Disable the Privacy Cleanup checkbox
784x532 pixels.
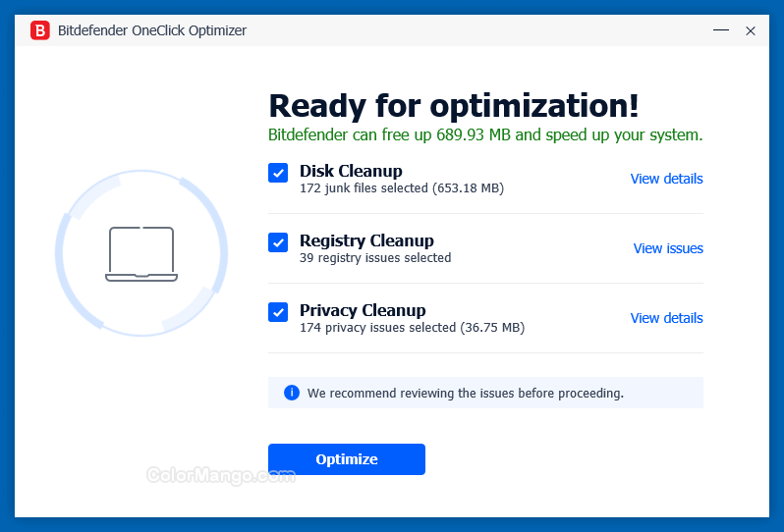278,312
